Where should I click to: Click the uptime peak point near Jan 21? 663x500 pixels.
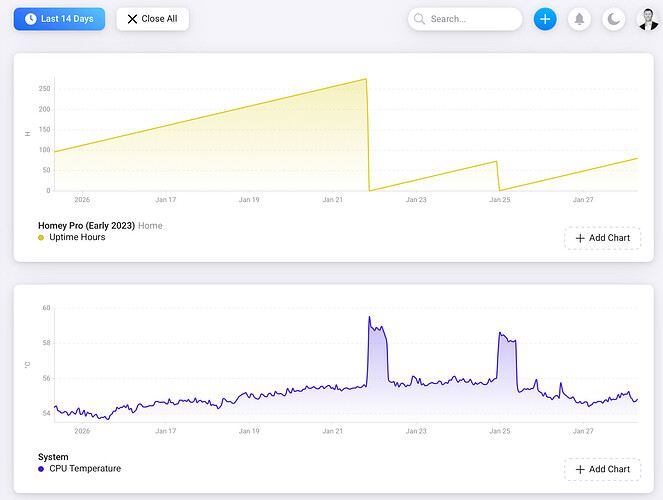point(366,79)
